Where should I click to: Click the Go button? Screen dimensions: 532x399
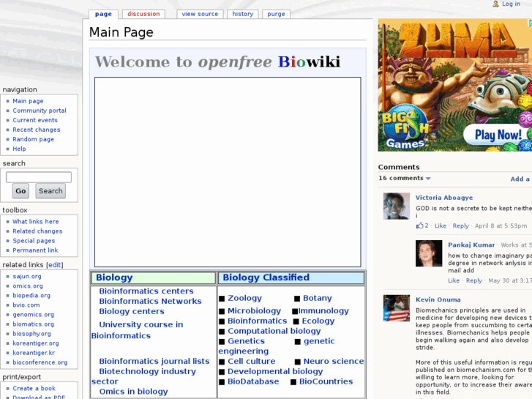(x=20, y=191)
